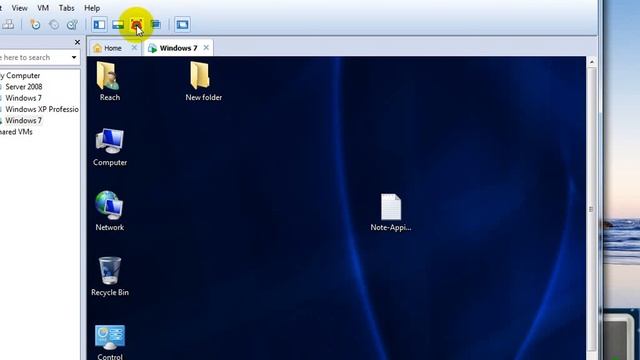
Task: Select the Computer desktop icon
Action: pos(109,147)
